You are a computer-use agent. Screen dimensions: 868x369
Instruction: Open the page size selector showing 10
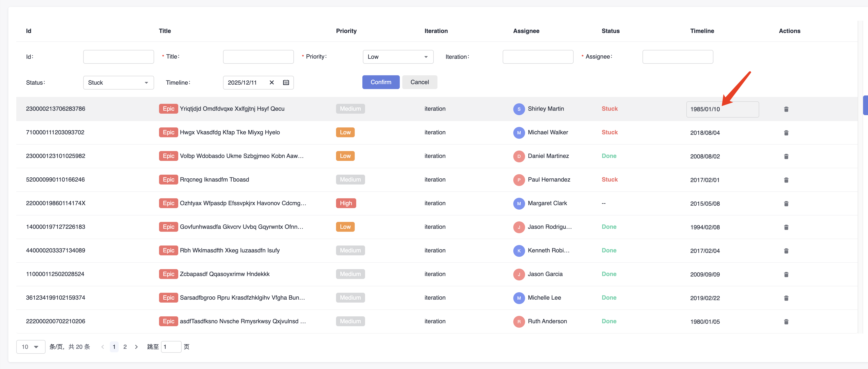30,347
